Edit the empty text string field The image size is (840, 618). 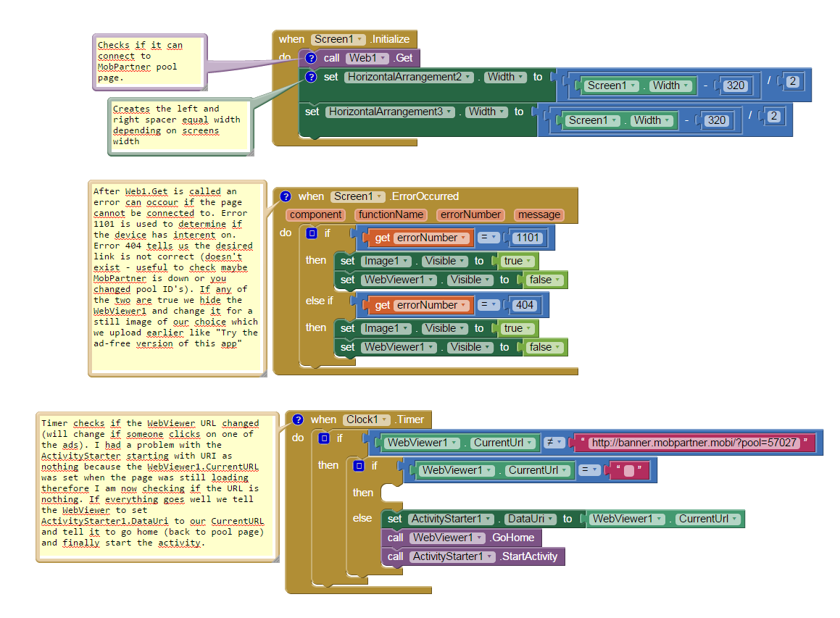[x=629, y=471]
